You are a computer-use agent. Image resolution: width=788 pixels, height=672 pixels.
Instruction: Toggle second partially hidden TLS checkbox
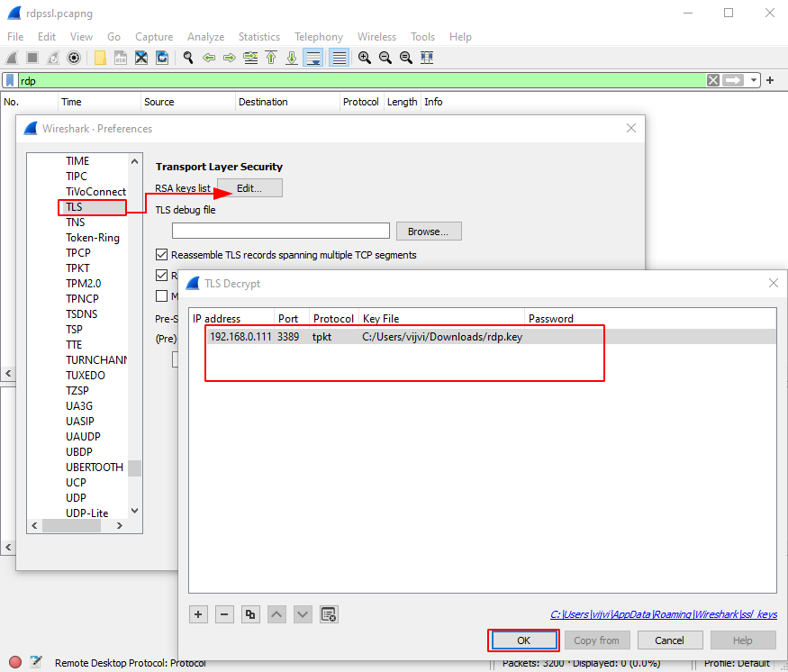click(x=161, y=276)
